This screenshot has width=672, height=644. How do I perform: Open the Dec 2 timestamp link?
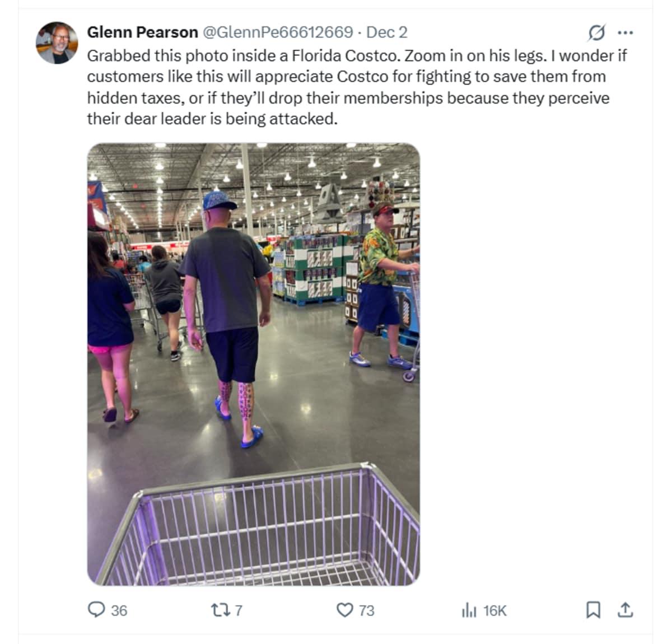click(x=386, y=32)
